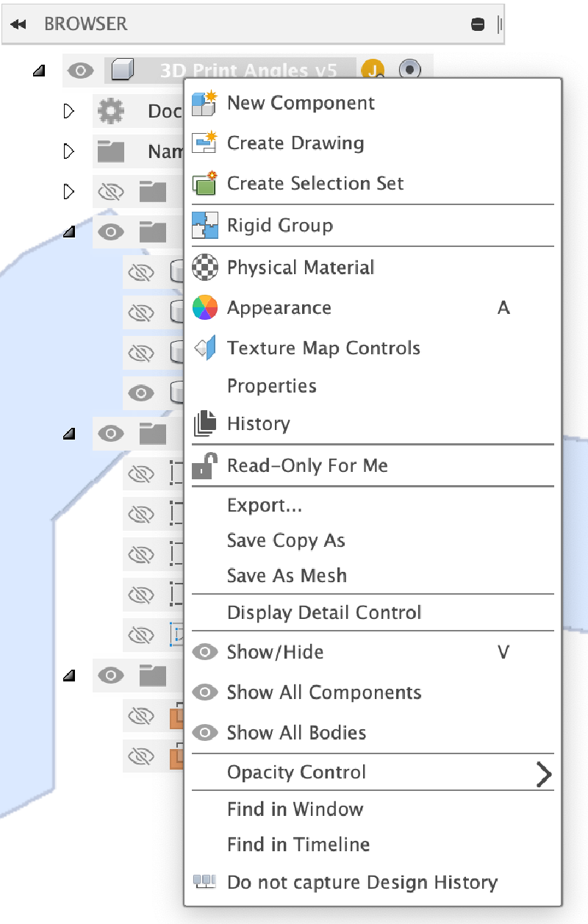Hide the only visible cylinder body
588x924 pixels.
click(x=140, y=392)
